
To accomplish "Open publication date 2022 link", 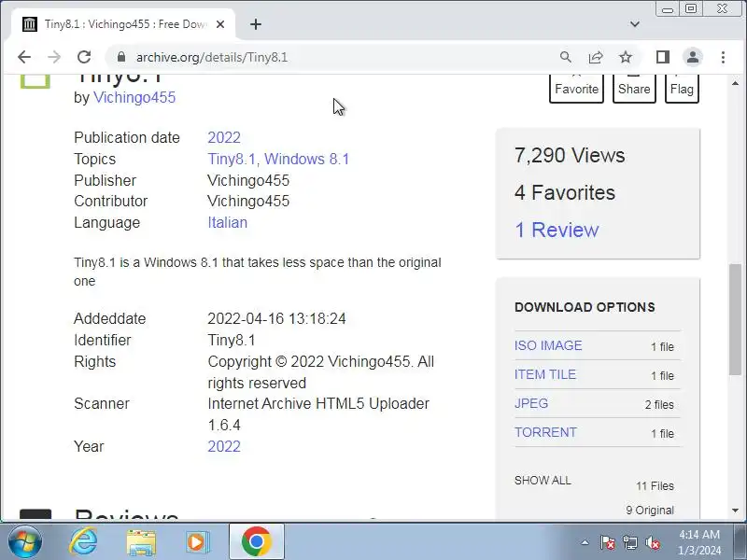I will [x=224, y=137].
